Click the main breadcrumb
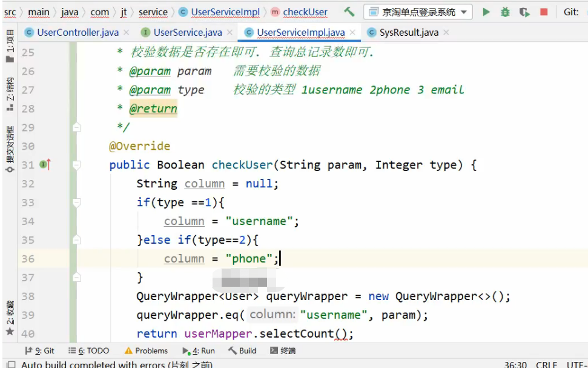This screenshot has height=368, width=588. click(x=39, y=12)
